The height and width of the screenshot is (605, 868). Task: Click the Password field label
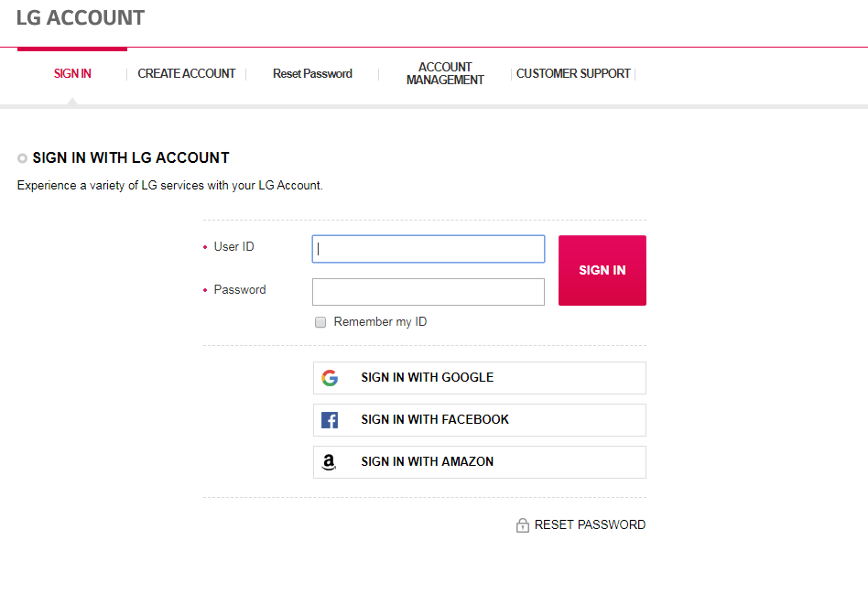[x=240, y=289]
